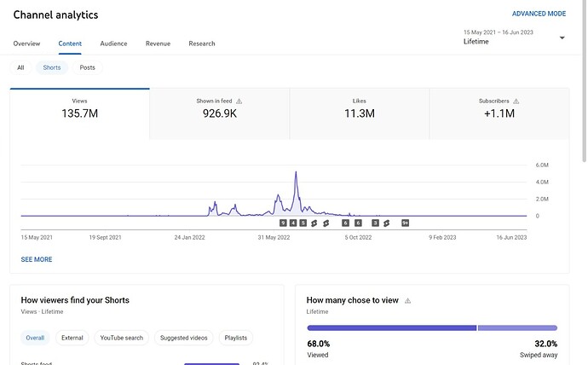
Task: Click the 2.0M y-axis label
Action: coord(542,199)
